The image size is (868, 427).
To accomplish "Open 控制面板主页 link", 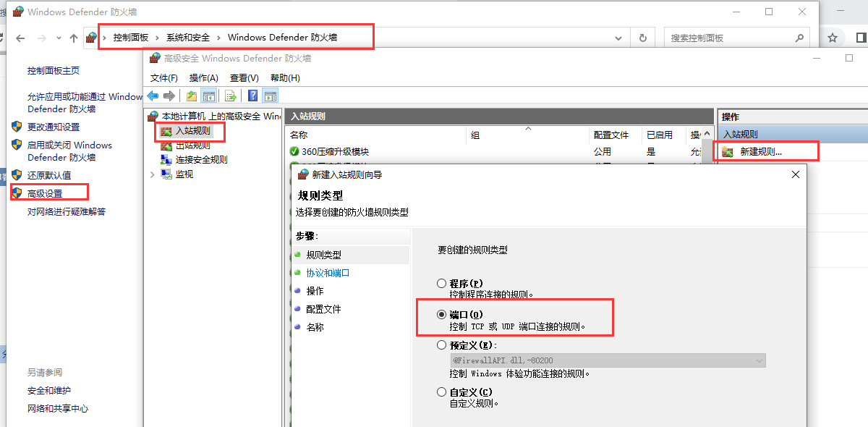I will click(x=54, y=70).
